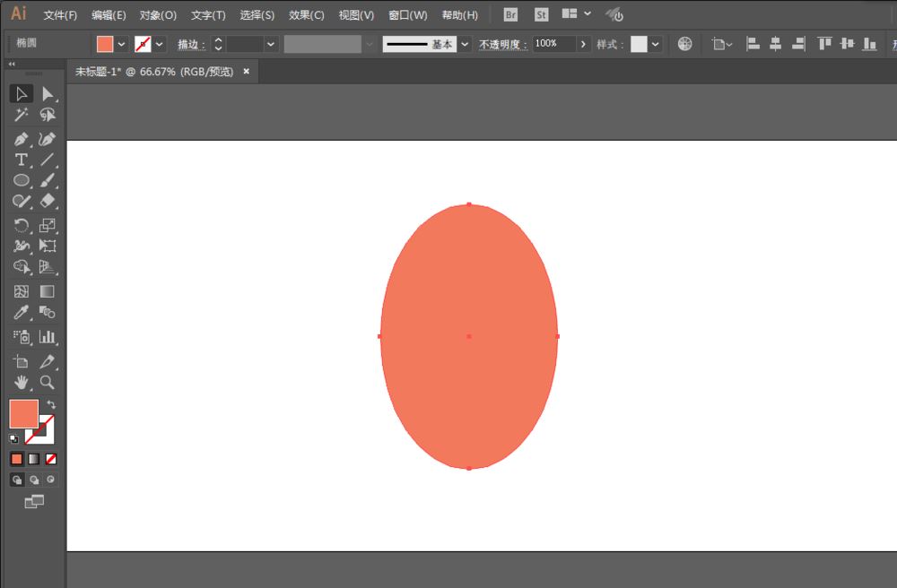Switch to the Direct Selection tool

(48, 94)
